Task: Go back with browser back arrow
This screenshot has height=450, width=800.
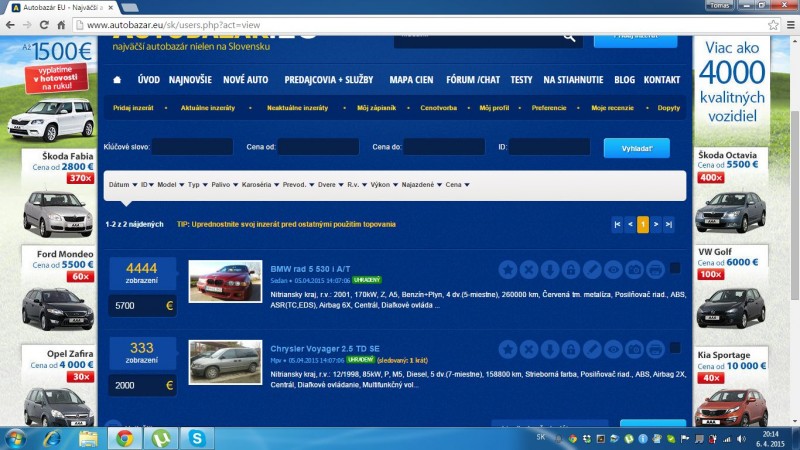Action: (x=10, y=24)
